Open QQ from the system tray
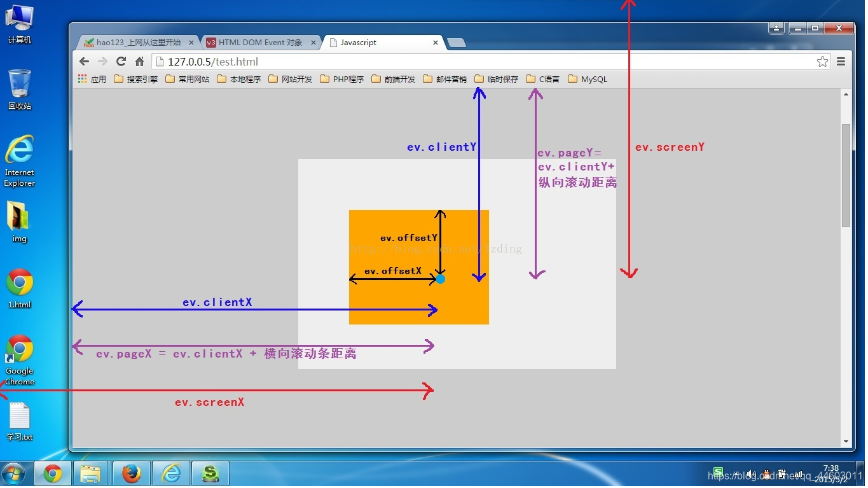The height and width of the screenshot is (488, 868). pos(766,473)
